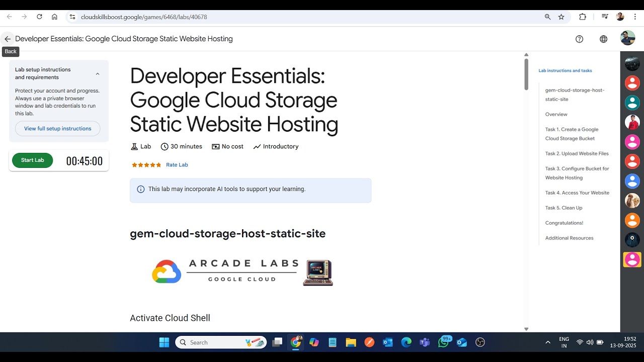Click the 00:45:00 lab timer
This screenshot has width=644, height=362.
(85, 161)
